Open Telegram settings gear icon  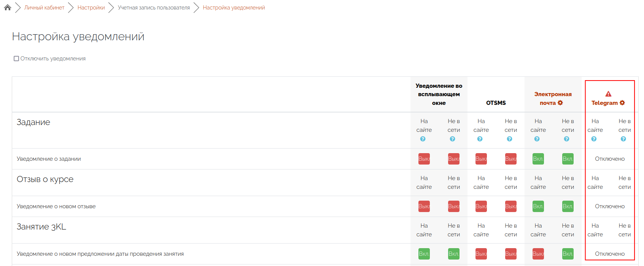[622, 103]
